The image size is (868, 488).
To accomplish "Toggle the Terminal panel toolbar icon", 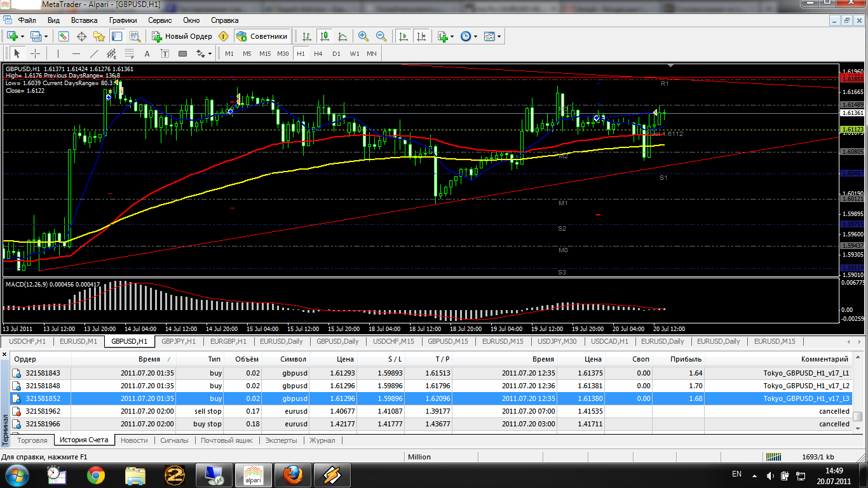I will (x=116, y=36).
